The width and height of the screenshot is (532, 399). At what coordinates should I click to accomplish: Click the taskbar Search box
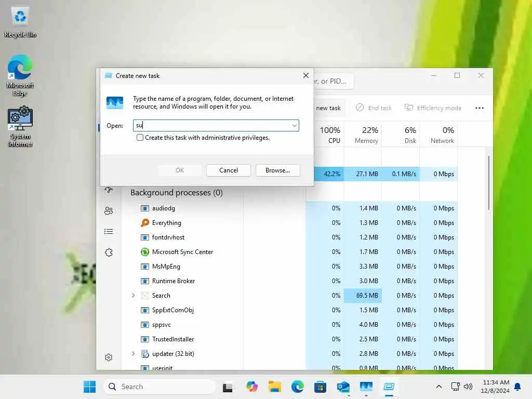tap(159, 387)
